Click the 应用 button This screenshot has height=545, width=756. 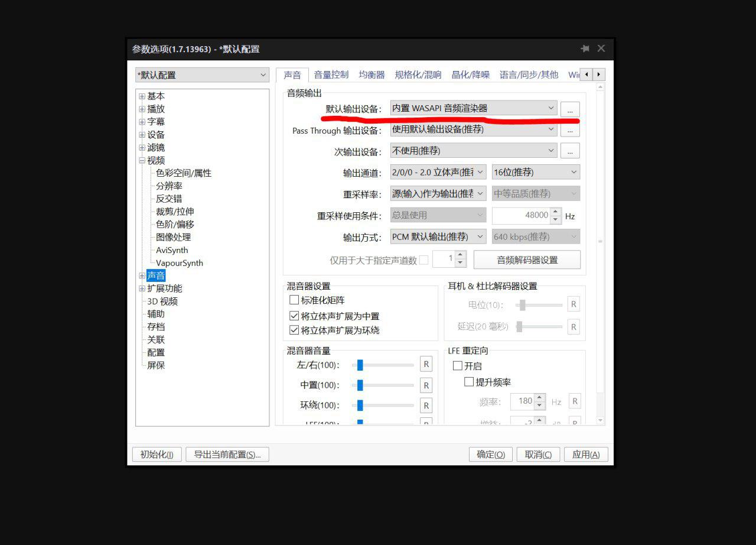586,454
